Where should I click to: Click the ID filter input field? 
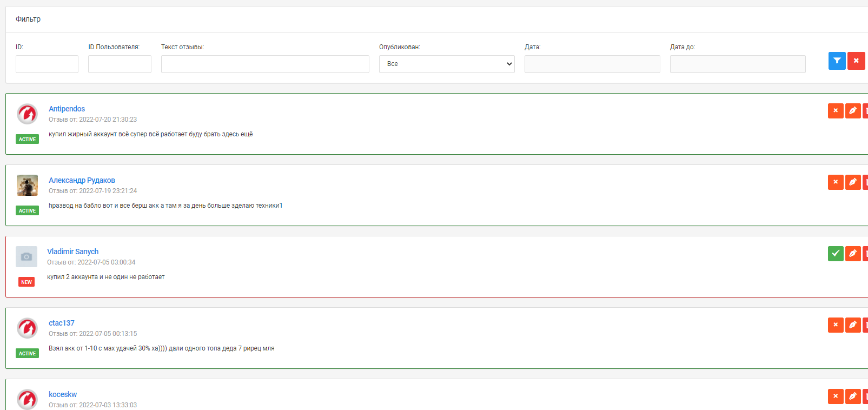pos(47,64)
